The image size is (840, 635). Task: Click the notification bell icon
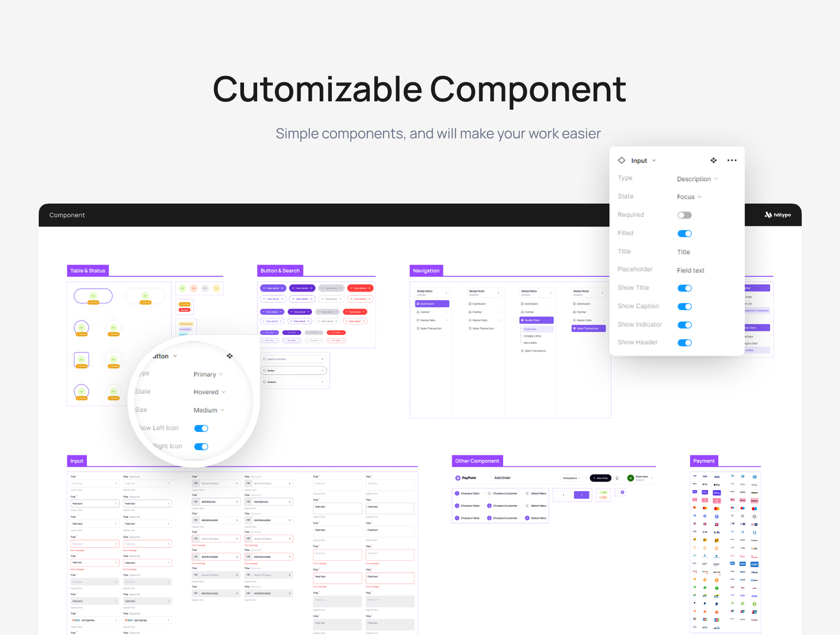[x=617, y=478]
